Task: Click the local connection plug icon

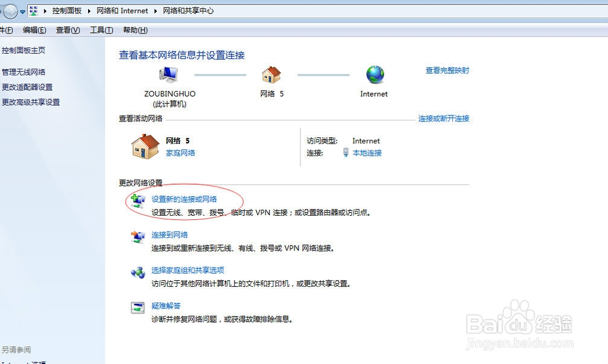Action: tap(346, 153)
